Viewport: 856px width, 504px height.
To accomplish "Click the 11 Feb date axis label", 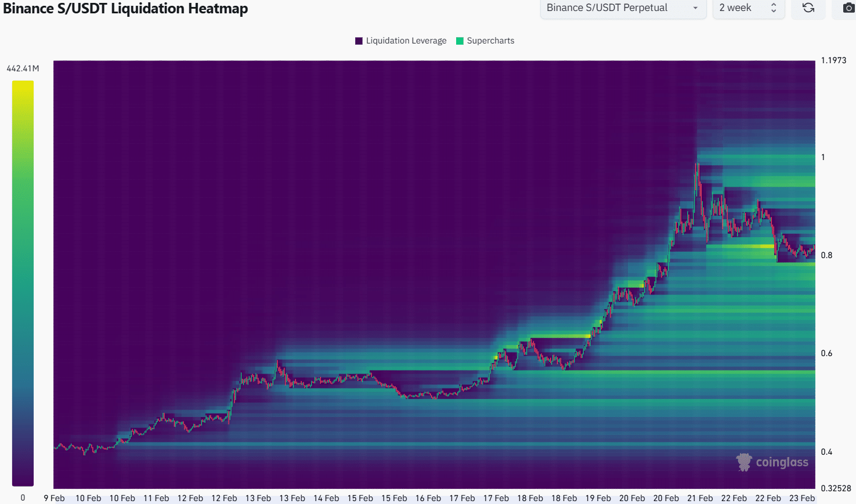I will pos(156,498).
